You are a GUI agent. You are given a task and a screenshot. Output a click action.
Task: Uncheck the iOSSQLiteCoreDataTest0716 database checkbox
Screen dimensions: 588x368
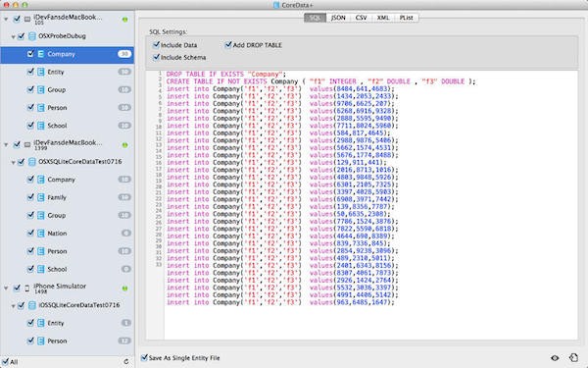21,305
